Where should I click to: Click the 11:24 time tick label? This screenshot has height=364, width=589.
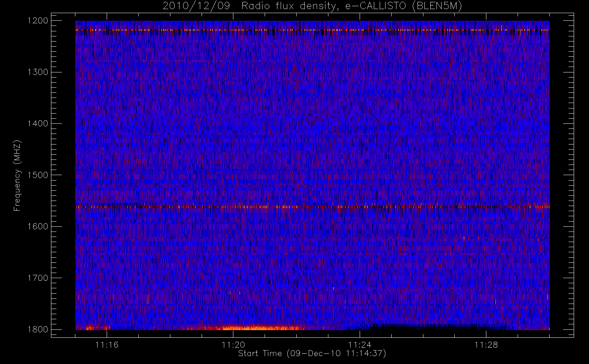[x=360, y=345]
